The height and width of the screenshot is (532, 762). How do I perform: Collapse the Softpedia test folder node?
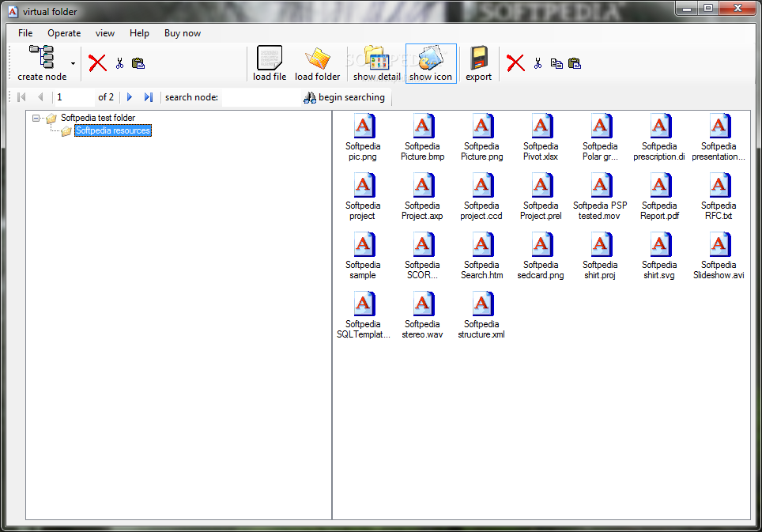(x=36, y=118)
